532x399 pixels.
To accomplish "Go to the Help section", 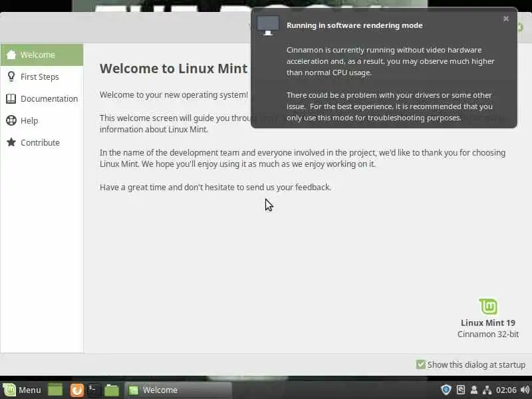I will [x=42, y=120].
